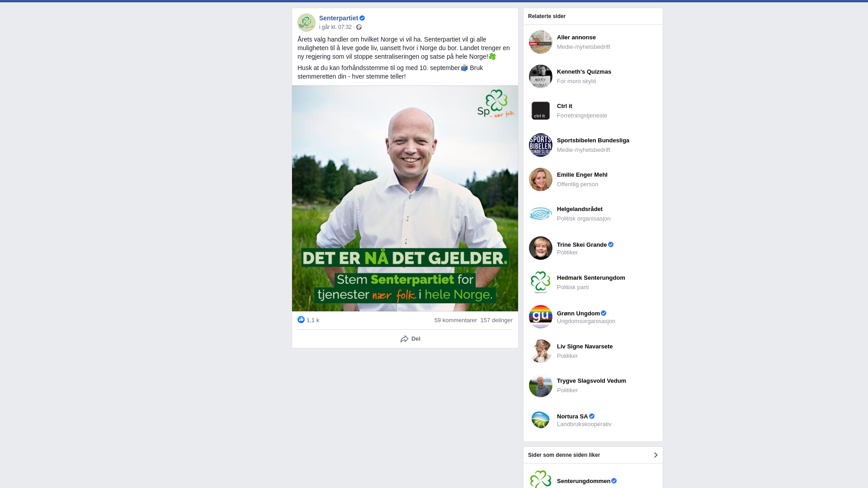Image resolution: width=868 pixels, height=488 pixels.
Task: Open the Trine Skei Grande page link
Action: pyautogui.click(x=581, y=245)
